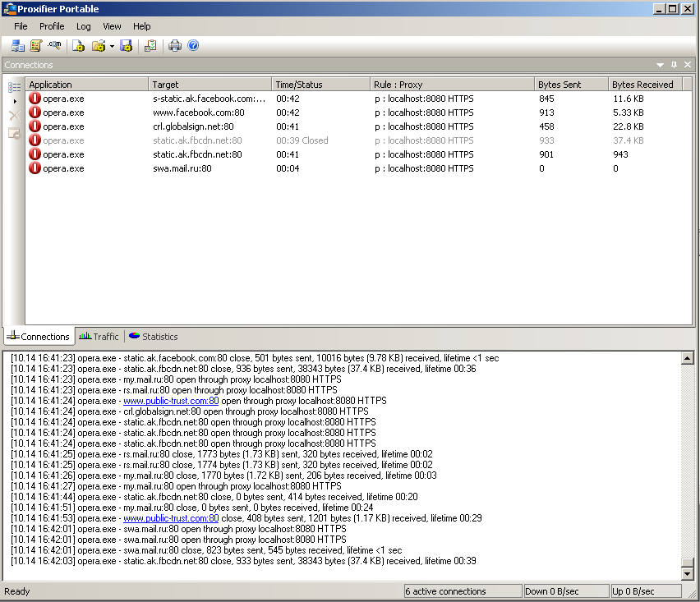Open the www.public-trust.com:80 link in the 408 bytes sent log line
The width and height of the screenshot is (700, 602).
click(x=171, y=518)
